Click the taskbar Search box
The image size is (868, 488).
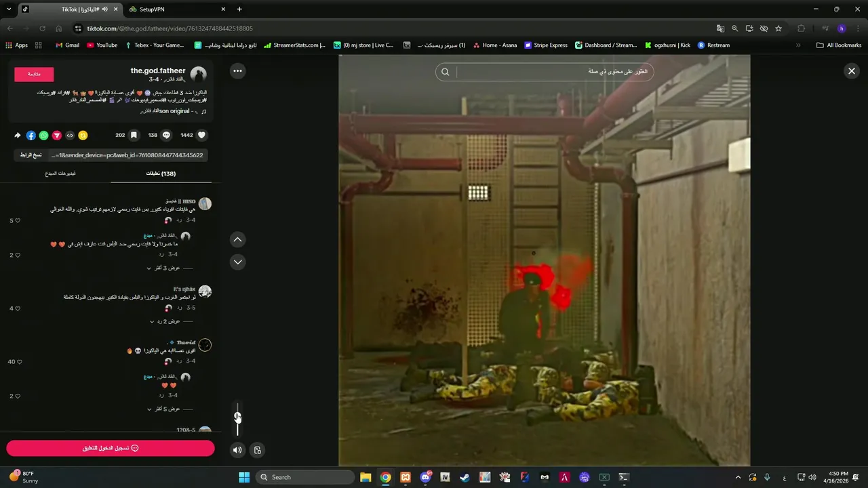pyautogui.click(x=305, y=477)
